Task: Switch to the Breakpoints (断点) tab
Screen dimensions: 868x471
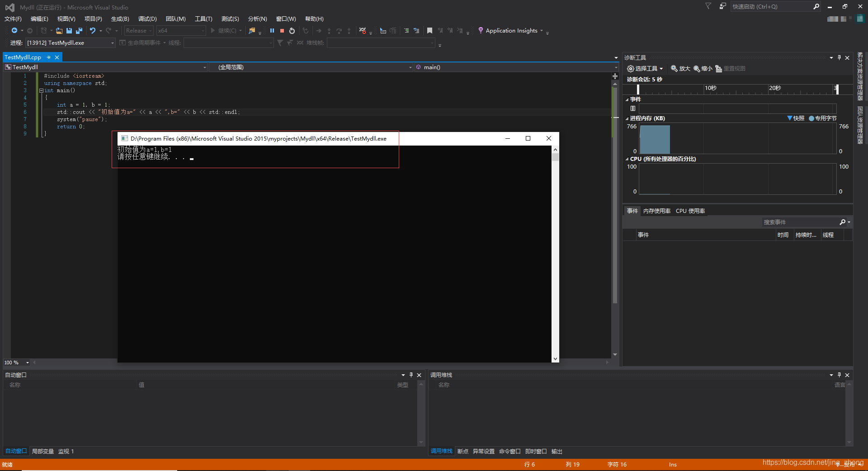Action: (x=463, y=452)
